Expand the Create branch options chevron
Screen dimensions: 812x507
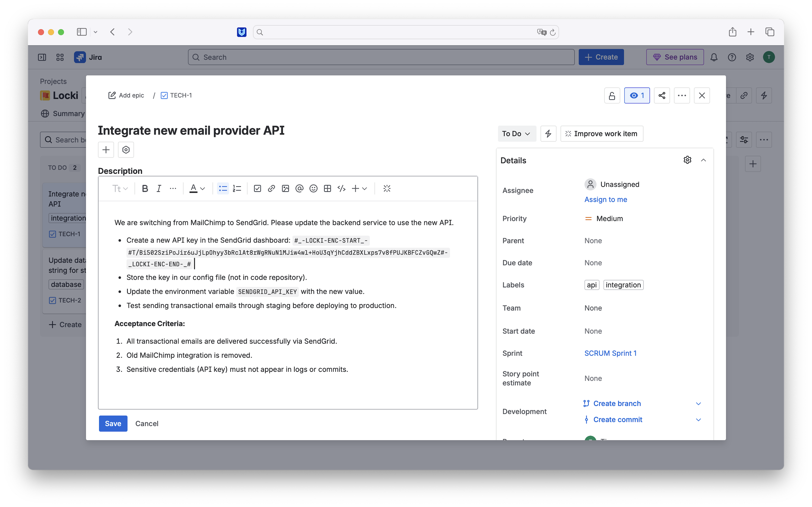click(698, 404)
